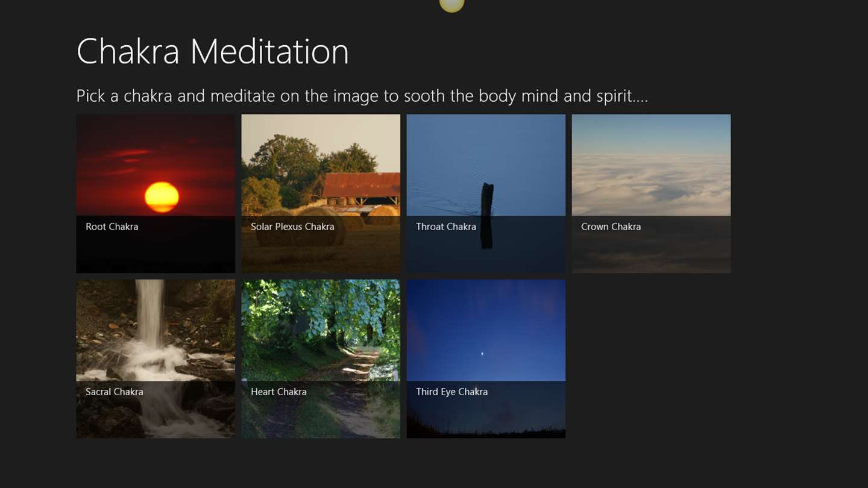Click the "Pick a chakra and meditate" subtitle
The height and width of the screenshot is (488, 868).
pos(362,96)
